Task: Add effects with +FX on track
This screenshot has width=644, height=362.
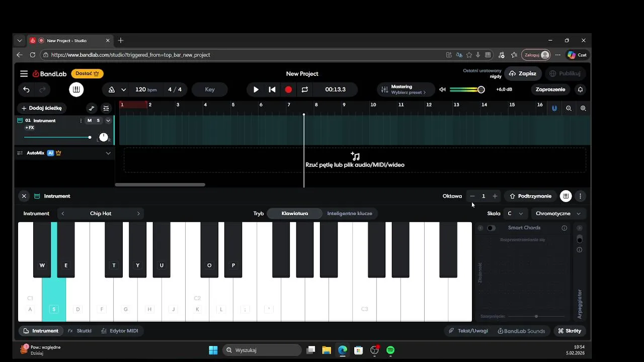Action: pyautogui.click(x=30, y=128)
